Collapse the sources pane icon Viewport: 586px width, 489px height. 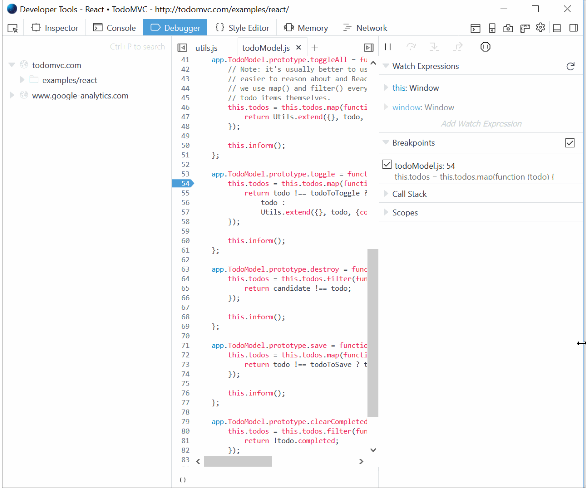click(x=182, y=47)
